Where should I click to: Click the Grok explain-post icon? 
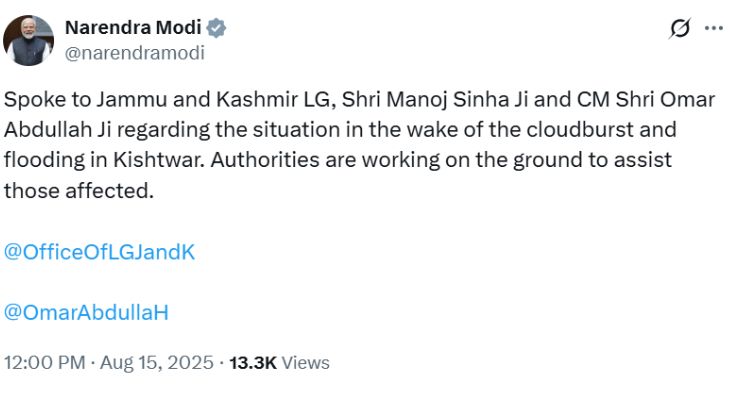click(x=680, y=29)
